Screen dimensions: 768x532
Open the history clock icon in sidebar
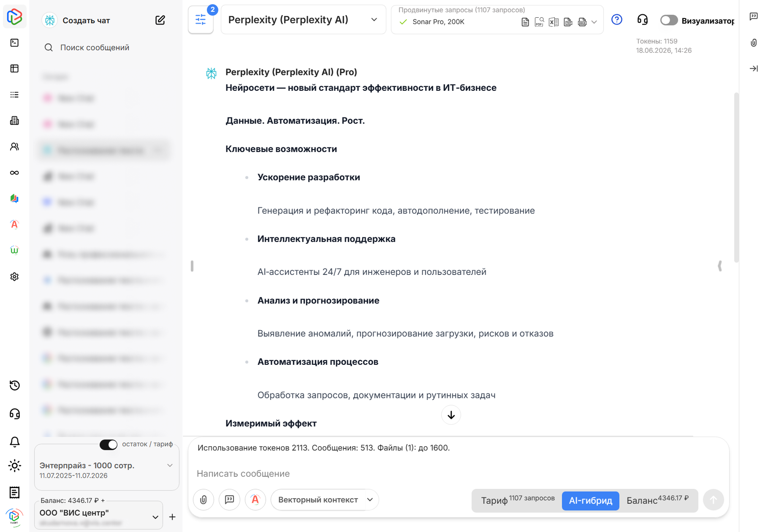(14, 385)
